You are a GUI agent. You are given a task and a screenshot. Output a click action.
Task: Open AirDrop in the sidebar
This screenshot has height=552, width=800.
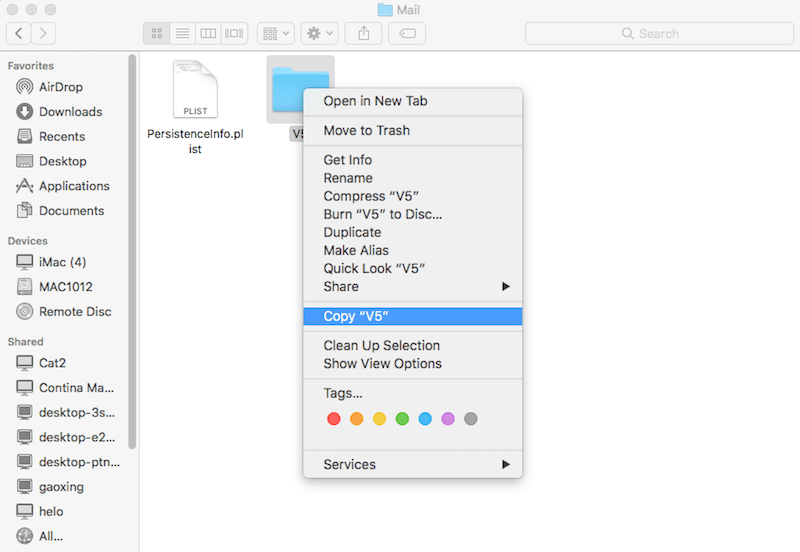[60, 87]
